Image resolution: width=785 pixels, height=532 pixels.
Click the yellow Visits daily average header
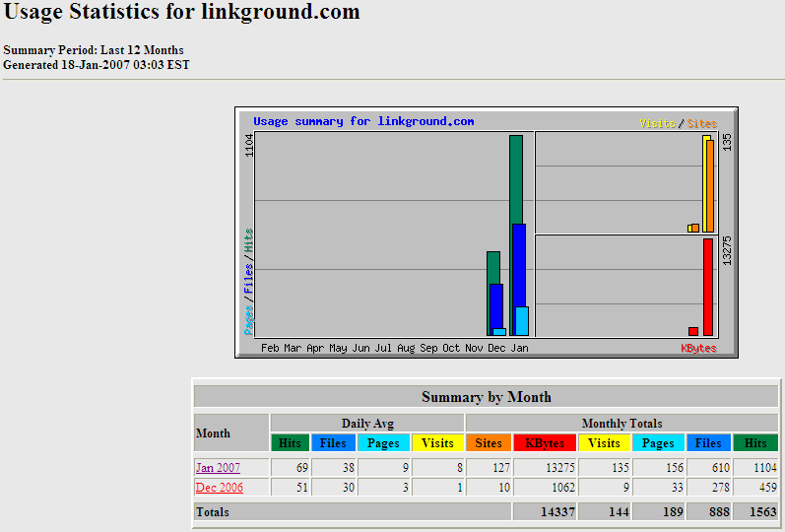(x=437, y=443)
